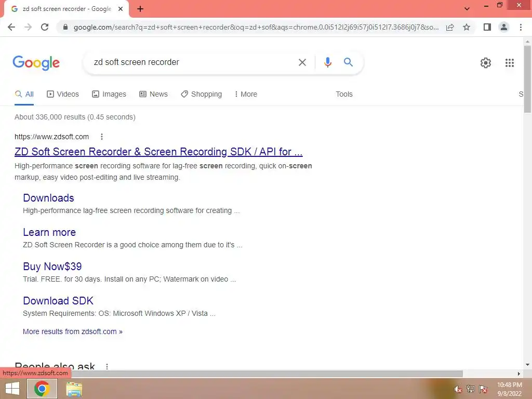Open the Downloads sitelink
Image resolution: width=532 pixels, height=399 pixels.
click(48, 198)
